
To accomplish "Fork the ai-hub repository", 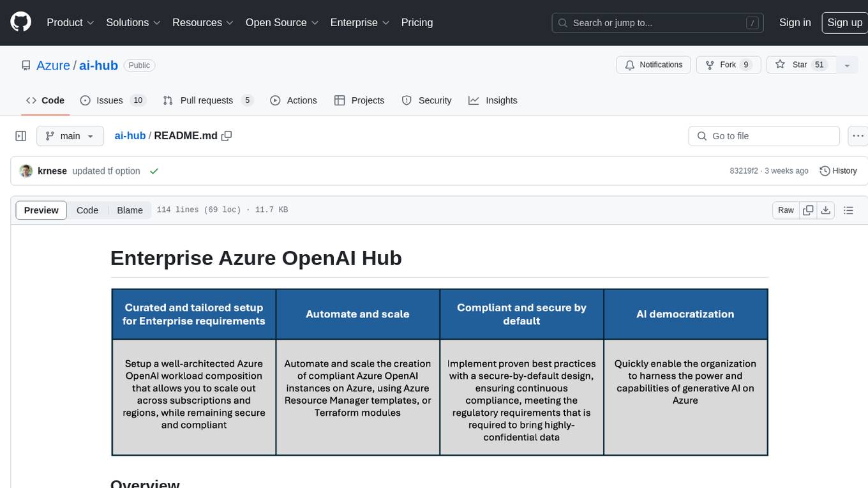I will click(x=728, y=65).
